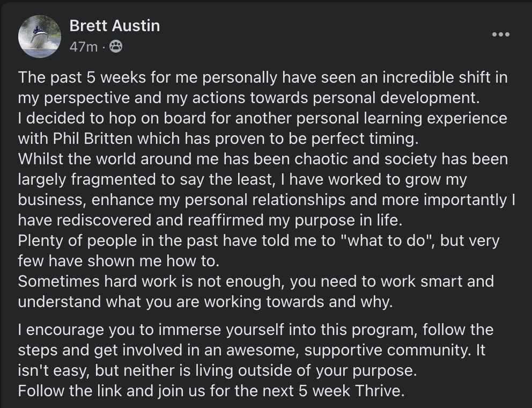Open Brett Austin's profile picture
The width and height of the screenshot is (532, 408).
click(x=40, y=37)
